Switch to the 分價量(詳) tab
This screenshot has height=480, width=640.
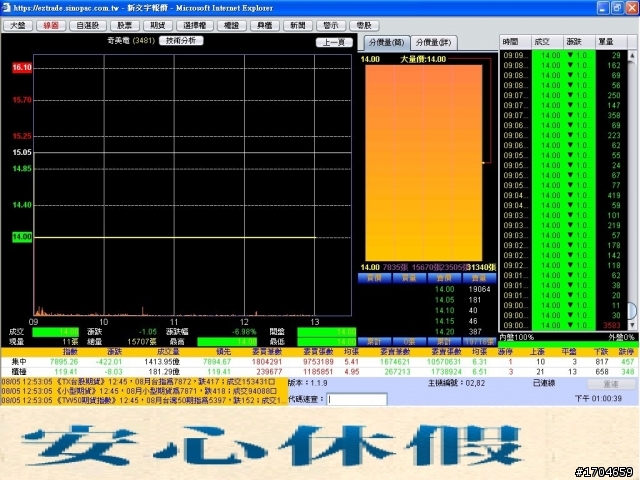434,42
